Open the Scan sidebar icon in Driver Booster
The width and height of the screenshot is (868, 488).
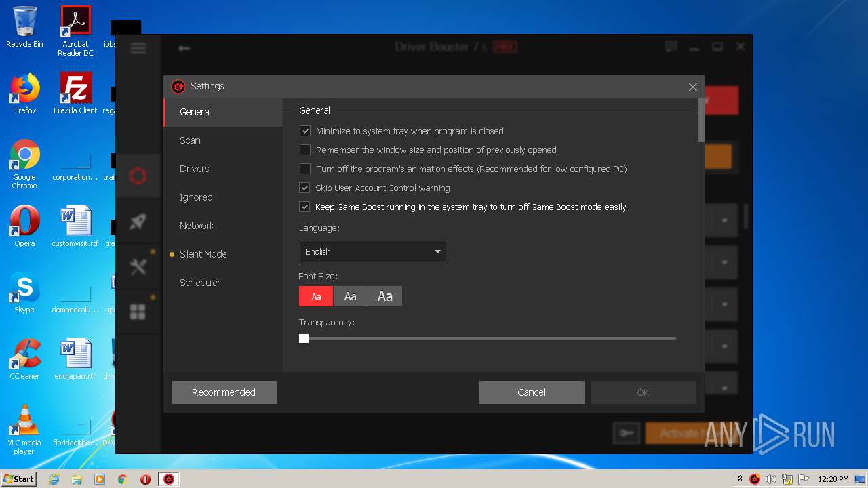(x=138, y=176)
